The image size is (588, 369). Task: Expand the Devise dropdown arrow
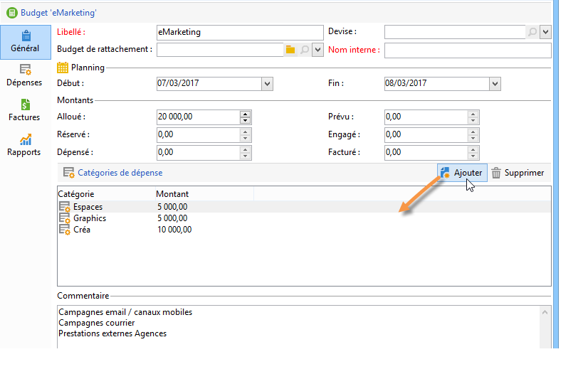click(x=545, y=32)
